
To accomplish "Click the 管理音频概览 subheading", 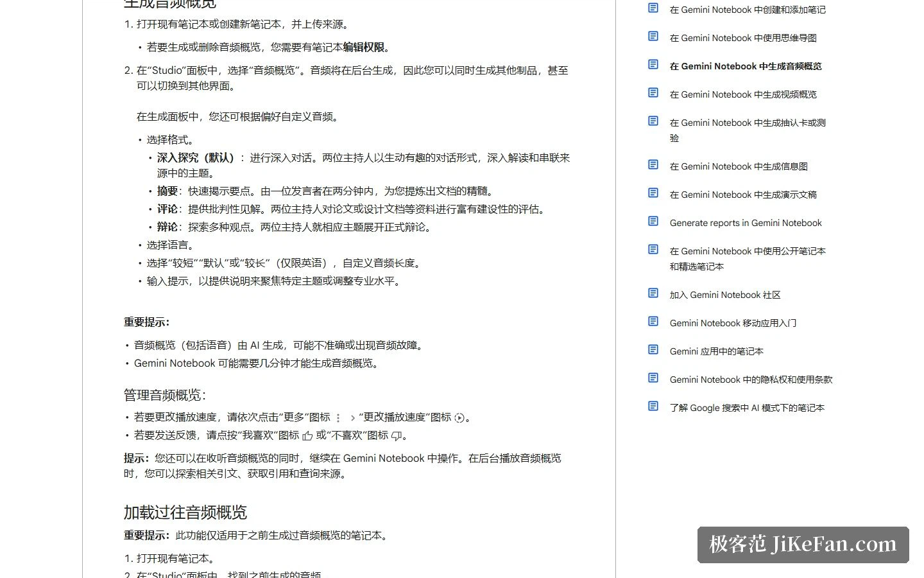I will [x=165, y=395].
